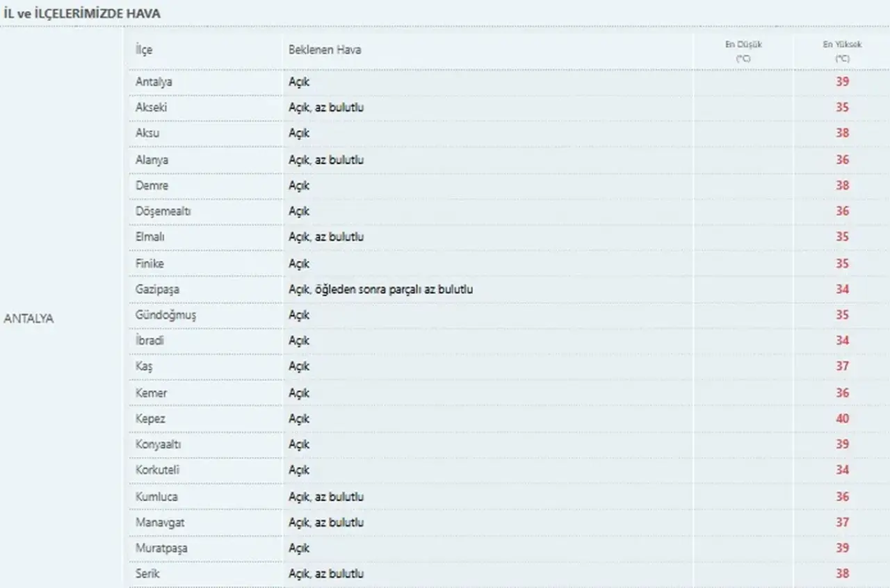Viewport: 890px width, 588px height.
Task: Click the Muratpaşa district name
Action: pyautogui.click(x=161, y=548)
